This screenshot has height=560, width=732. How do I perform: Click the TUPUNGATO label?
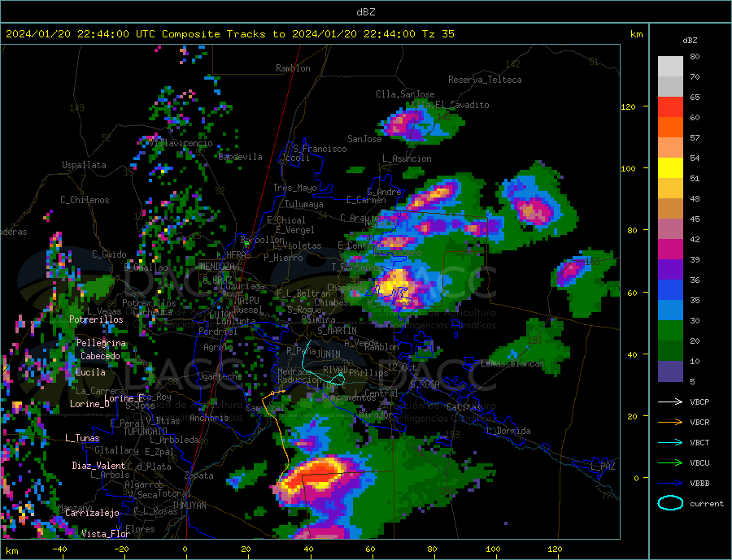click(146, 432)
